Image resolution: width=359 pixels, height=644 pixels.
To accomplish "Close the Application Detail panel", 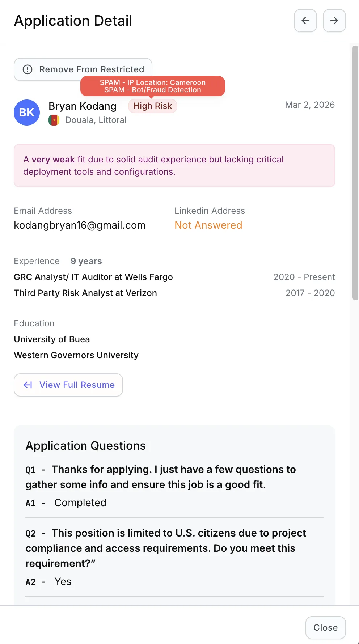I will pyautogui.click(x=325, y=628).
